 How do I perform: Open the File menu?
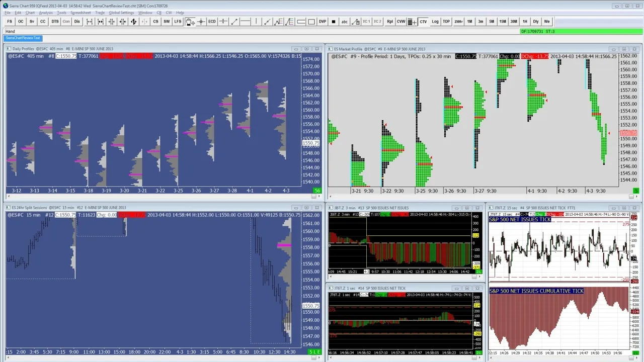coord(8,13)
